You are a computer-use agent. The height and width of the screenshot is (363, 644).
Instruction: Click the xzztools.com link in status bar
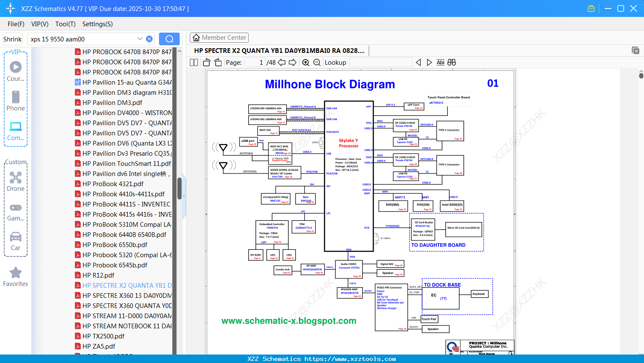350,359
